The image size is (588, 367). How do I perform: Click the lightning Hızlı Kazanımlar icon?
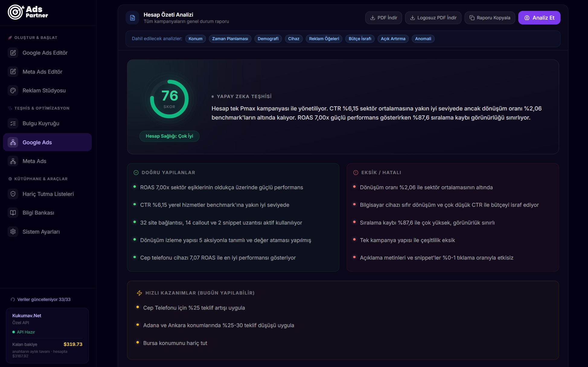139,293
